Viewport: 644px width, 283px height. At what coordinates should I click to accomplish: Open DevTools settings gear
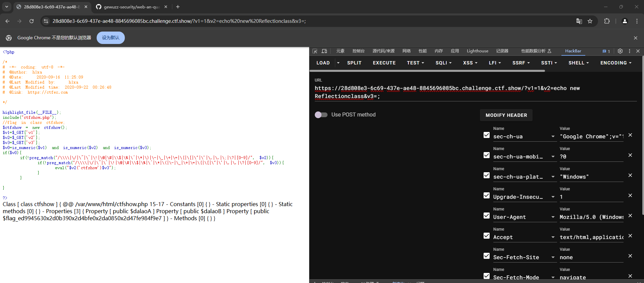620,51
